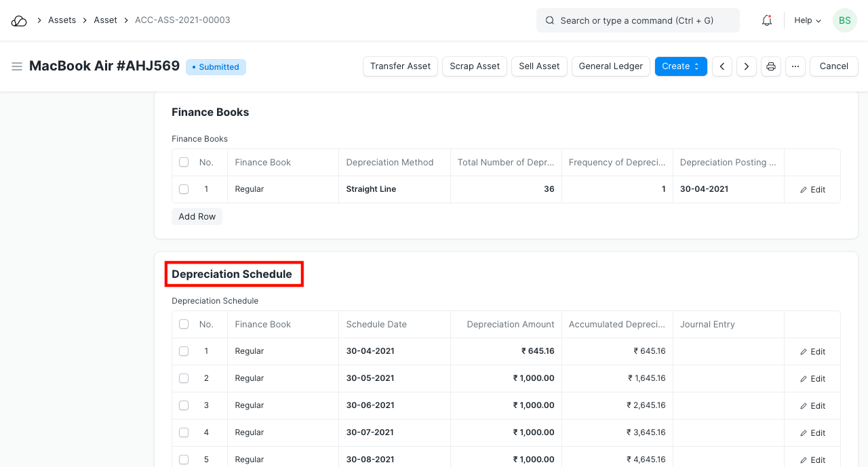Check depreciation schedule row 3 checkbox

(184, 405)
